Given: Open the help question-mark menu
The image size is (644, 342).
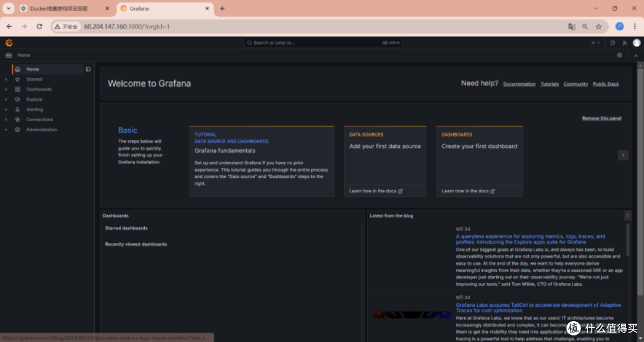Looking at the screenshot, I should point(612,43).
